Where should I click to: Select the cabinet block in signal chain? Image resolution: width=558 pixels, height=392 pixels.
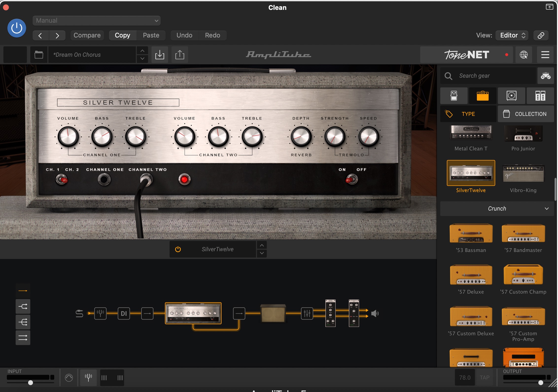(273, 314)
